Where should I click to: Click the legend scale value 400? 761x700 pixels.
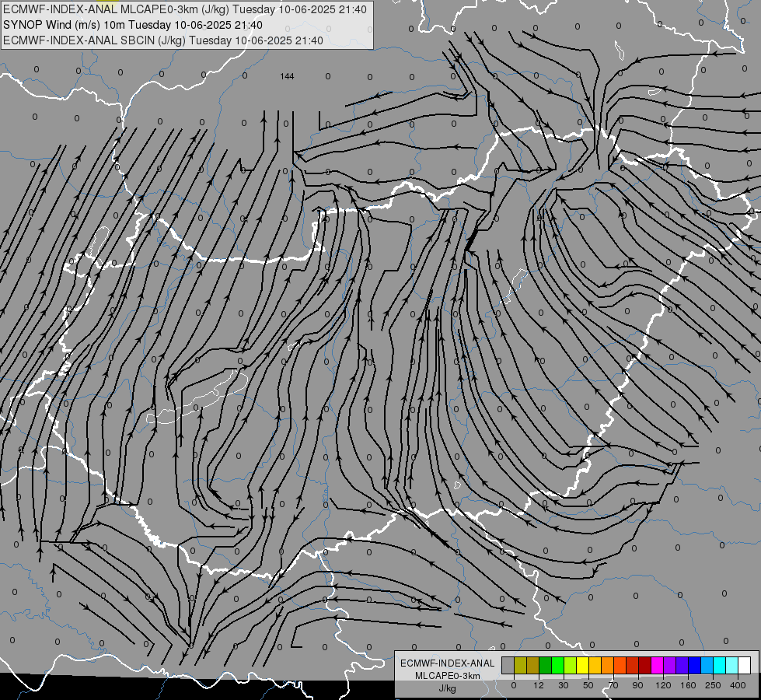[738, 685]
